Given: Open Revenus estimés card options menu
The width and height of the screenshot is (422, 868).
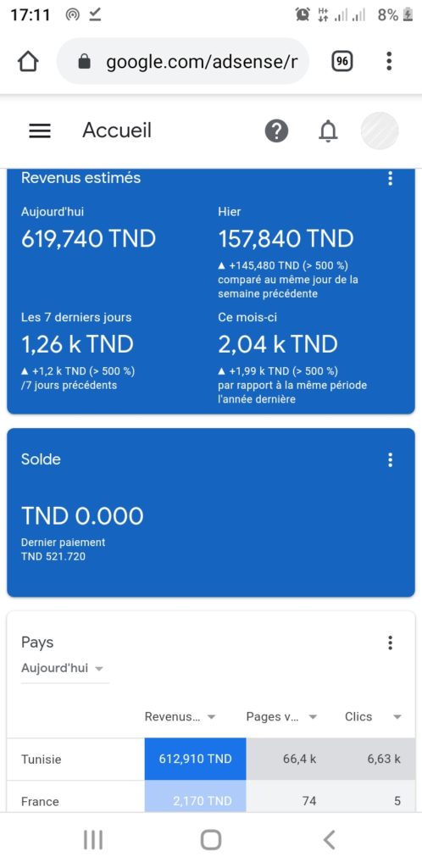Looking at the screenshot, I should pos(391,178).
